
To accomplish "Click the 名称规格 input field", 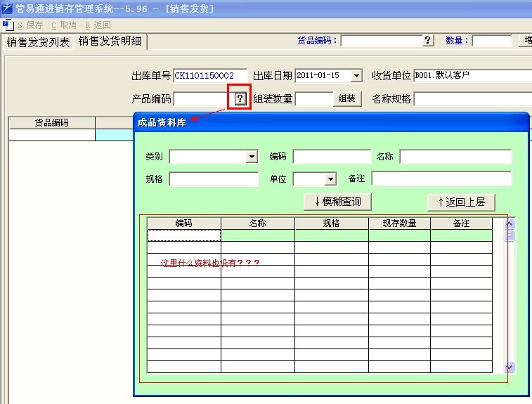I will tap(473, 99).
